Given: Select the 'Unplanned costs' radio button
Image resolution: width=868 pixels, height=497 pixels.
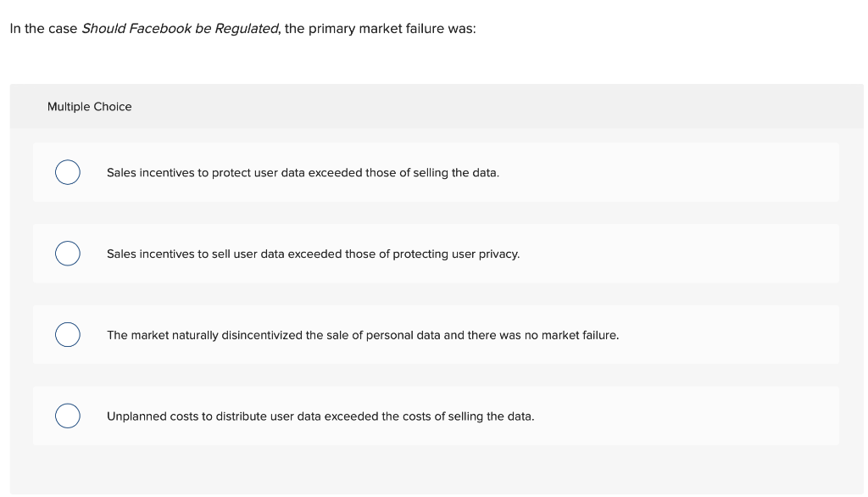Looking at the screenshot, I should click(x=68, y=416).
